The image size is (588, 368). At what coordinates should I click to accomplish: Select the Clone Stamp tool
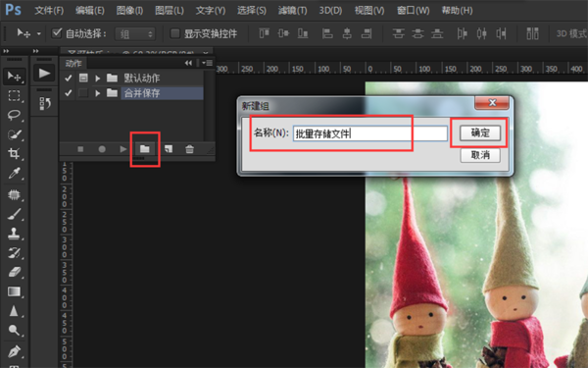tap(15, 233)
